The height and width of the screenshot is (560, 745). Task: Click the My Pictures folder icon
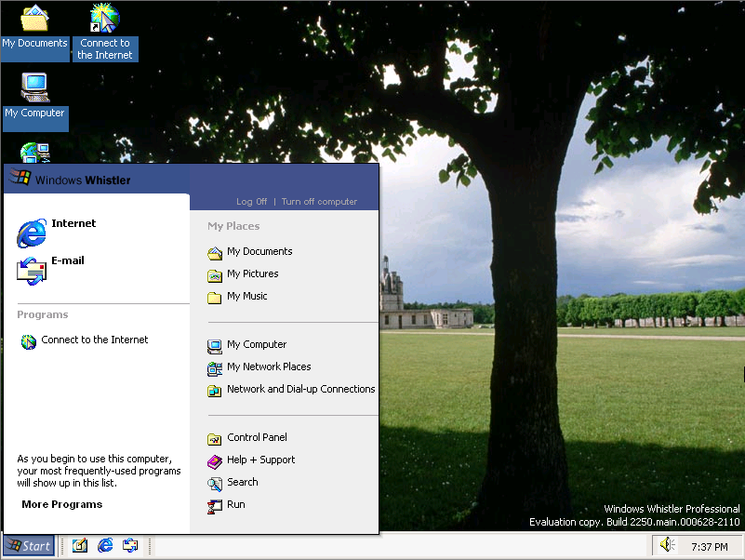pos(215,275)
